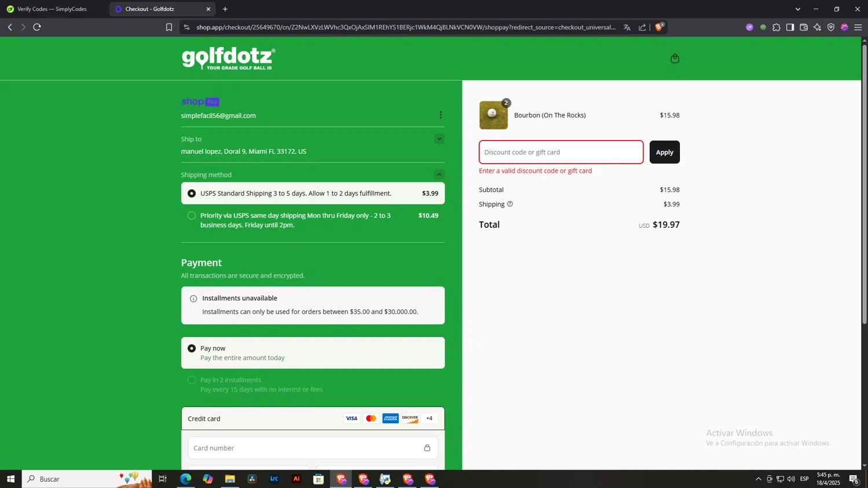Open Task View from taskbar

pos(163,479)
